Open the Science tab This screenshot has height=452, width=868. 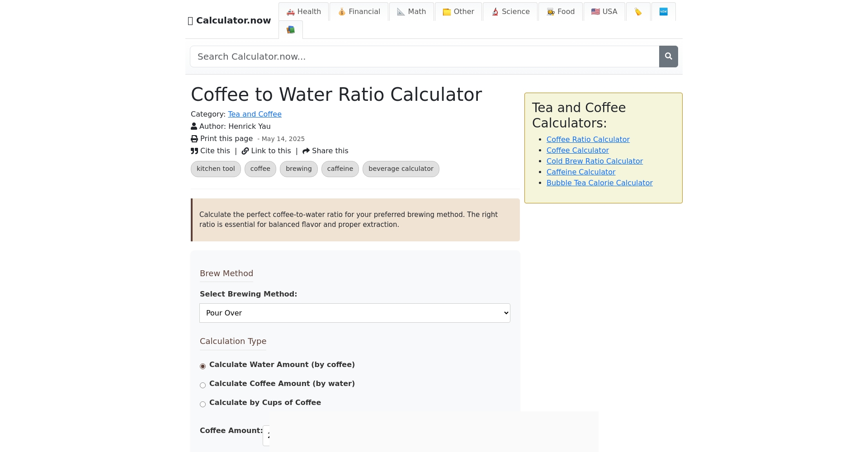tap(510, 12)
